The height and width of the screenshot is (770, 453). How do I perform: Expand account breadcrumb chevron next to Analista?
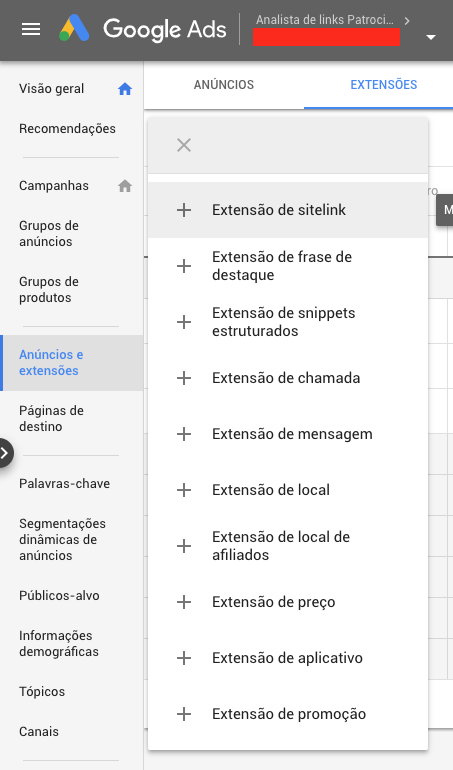(x=407, y=21)
